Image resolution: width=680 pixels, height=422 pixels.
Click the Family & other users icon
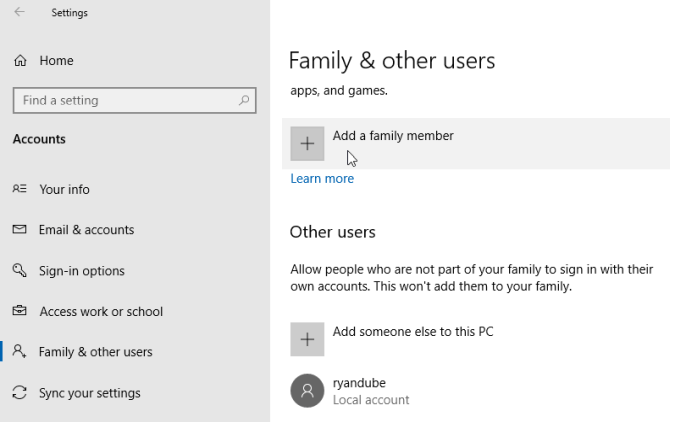click(x=19, y=352)
